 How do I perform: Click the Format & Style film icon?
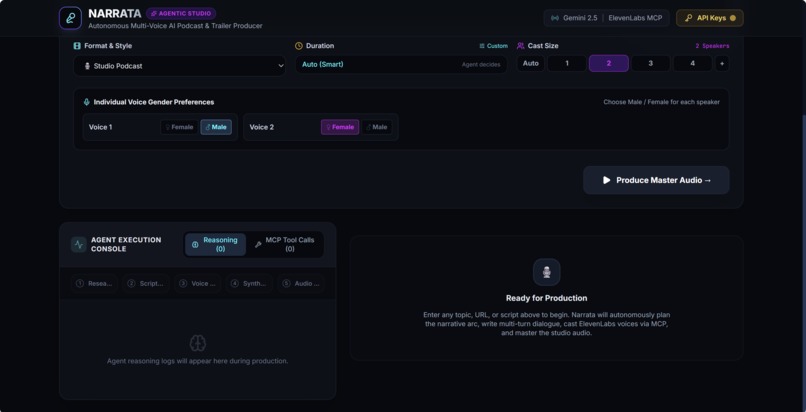pyautogui.click(x=77, y=46)
